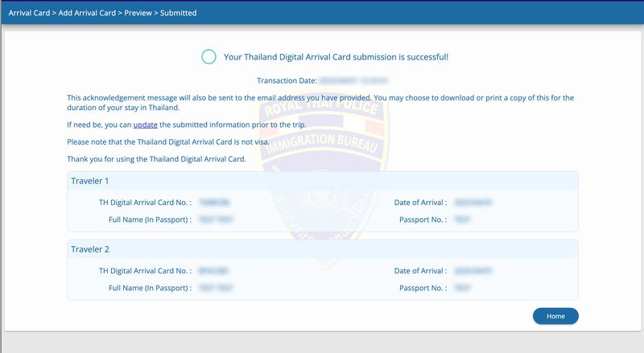Click the success circle icon

pyautogui.click(x=208, y=56)
